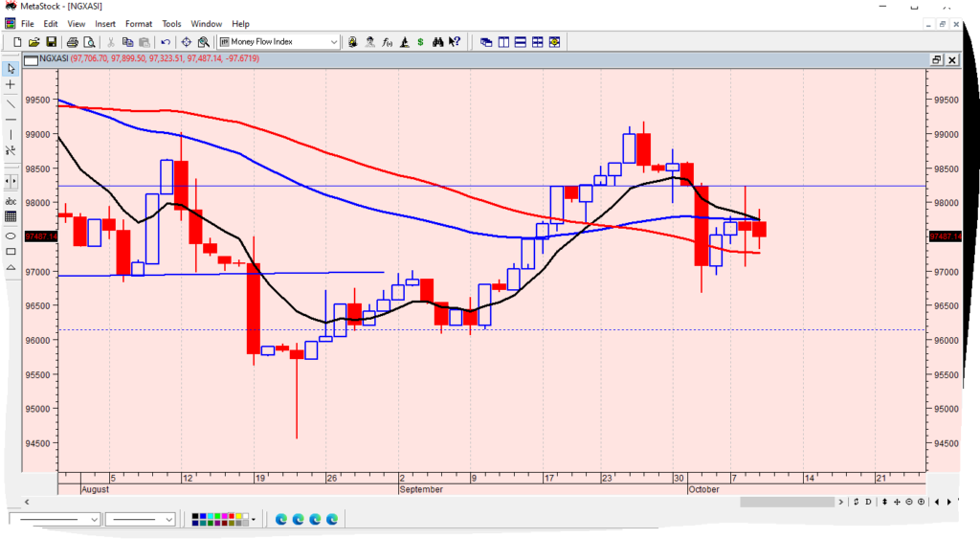Open the Insert menu
980x539 pixels.
pos(105,23)
